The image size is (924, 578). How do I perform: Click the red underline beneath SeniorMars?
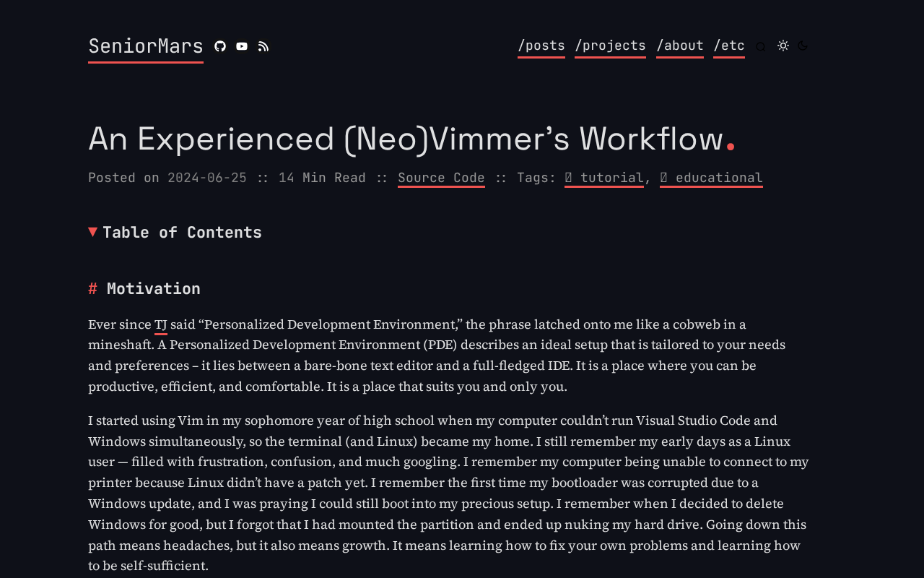click(x=146, y=63)
